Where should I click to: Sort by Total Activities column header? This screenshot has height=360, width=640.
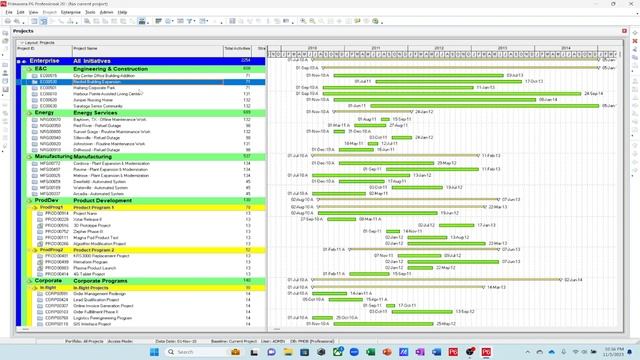click(238, 51)
